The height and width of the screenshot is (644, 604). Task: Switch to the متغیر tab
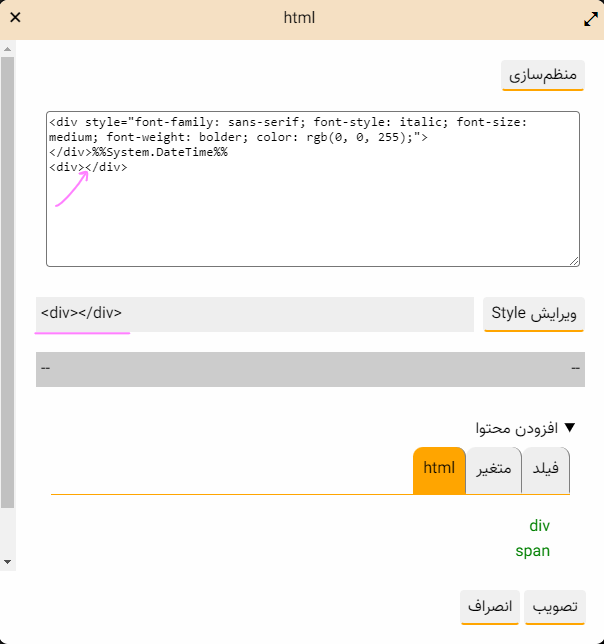click(493, 468)
